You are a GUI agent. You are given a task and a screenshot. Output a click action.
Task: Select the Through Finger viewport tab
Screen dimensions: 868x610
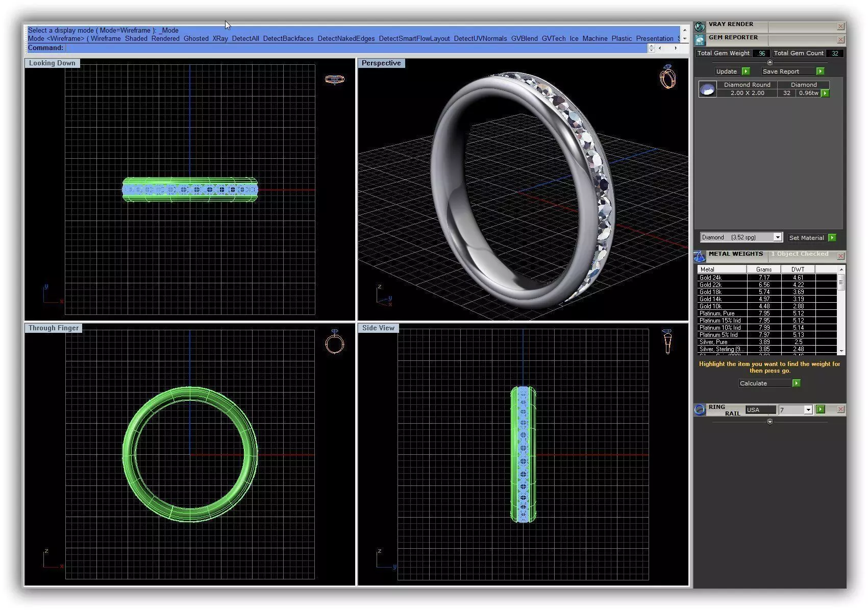tap(54, 328)
